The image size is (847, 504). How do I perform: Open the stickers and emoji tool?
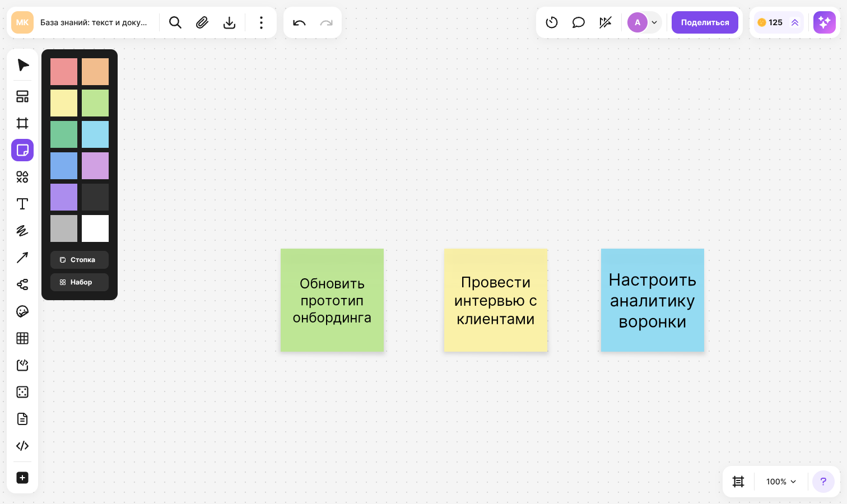[22, 311]
